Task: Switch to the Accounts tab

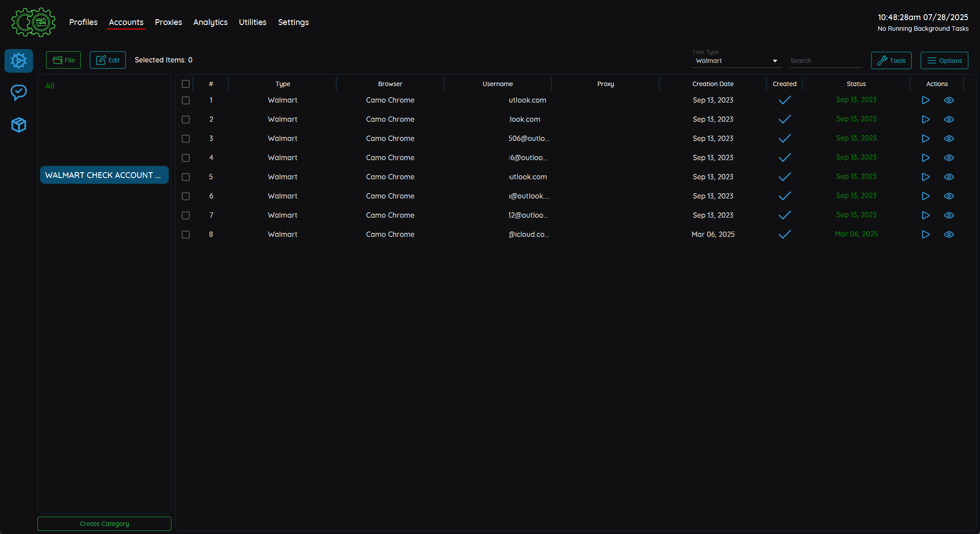Action: coord(126,22)
